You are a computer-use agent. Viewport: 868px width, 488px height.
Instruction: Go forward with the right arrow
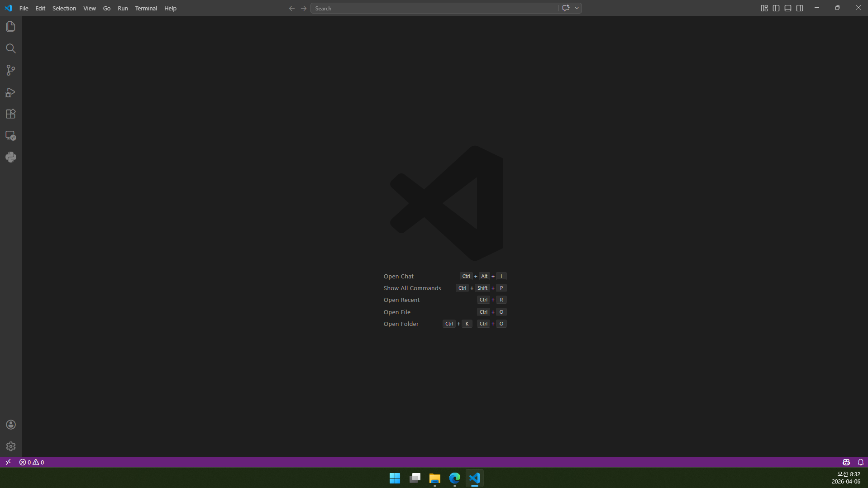304,8
